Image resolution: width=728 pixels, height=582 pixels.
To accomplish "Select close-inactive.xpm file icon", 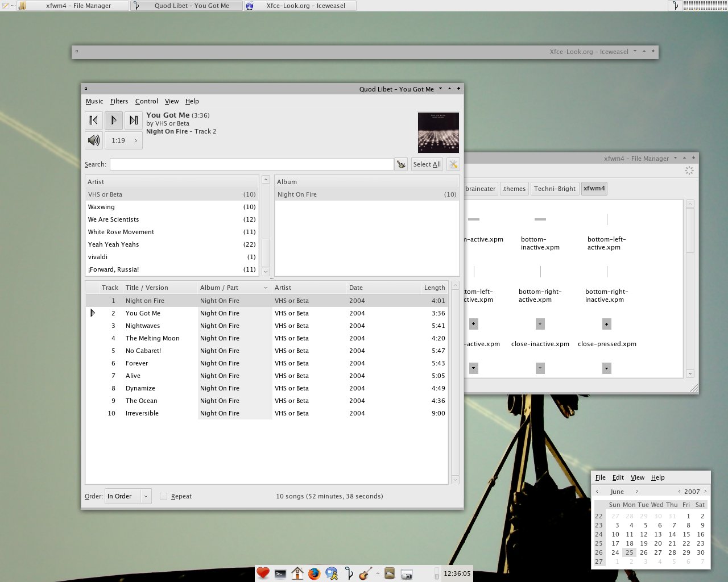I will pyautogui.click(x=540, y=324).
